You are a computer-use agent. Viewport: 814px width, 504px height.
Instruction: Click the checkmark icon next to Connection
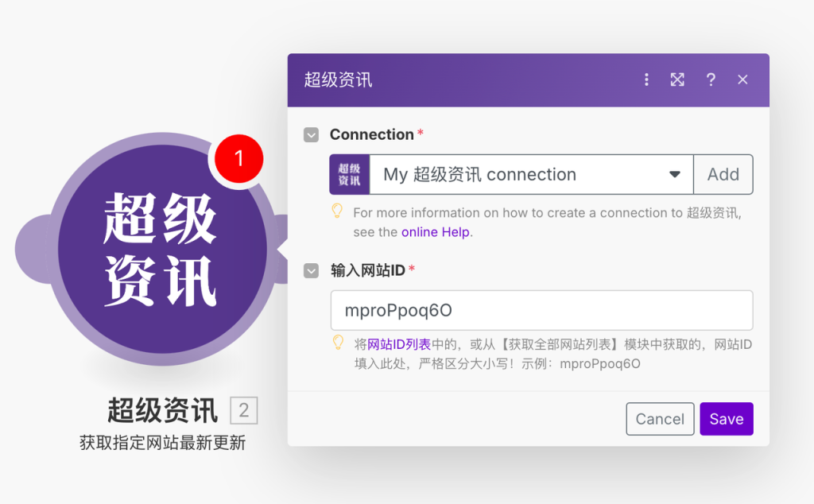311,134
